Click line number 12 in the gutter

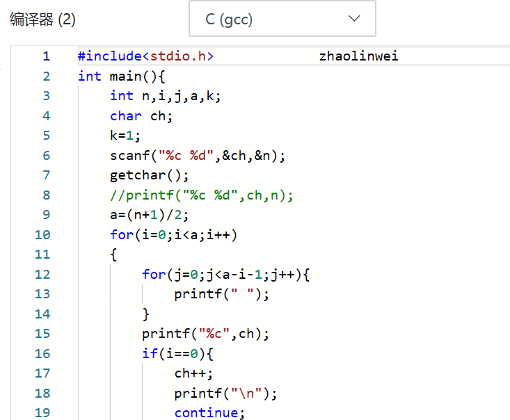[42, 275]
